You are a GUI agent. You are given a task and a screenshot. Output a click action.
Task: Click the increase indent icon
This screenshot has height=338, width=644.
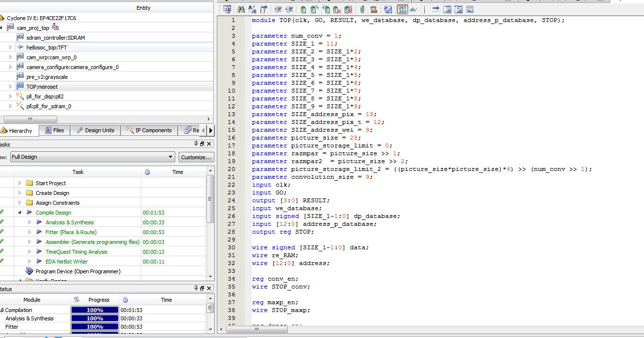[278, 9]
